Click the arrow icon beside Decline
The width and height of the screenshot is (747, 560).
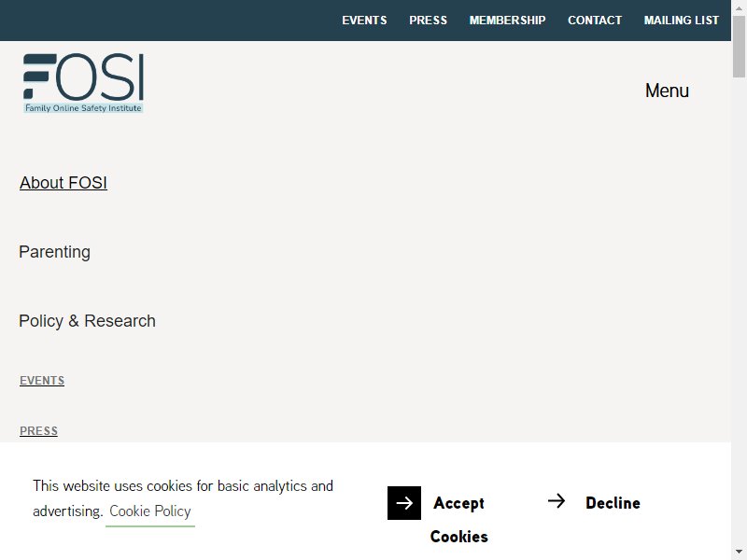556,501
